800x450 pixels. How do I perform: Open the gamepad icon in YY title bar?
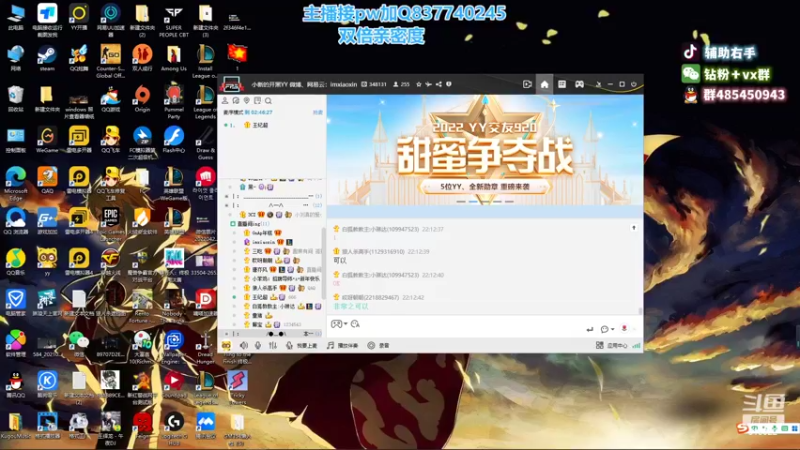580,84
